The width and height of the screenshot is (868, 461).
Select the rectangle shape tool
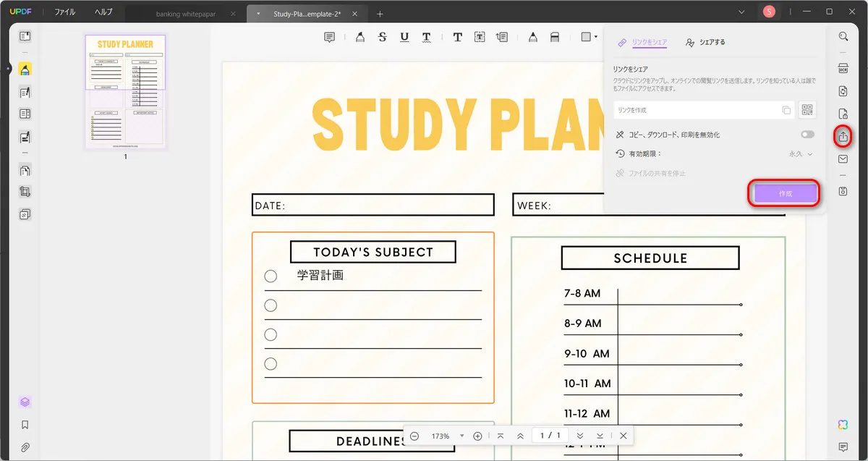(586, 38)
